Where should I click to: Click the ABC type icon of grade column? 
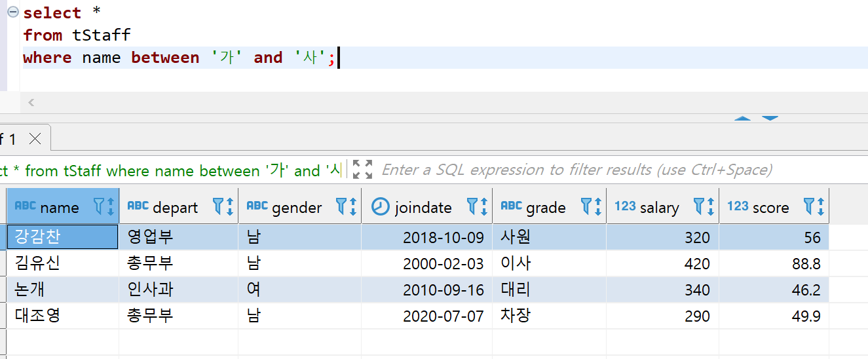512,206
